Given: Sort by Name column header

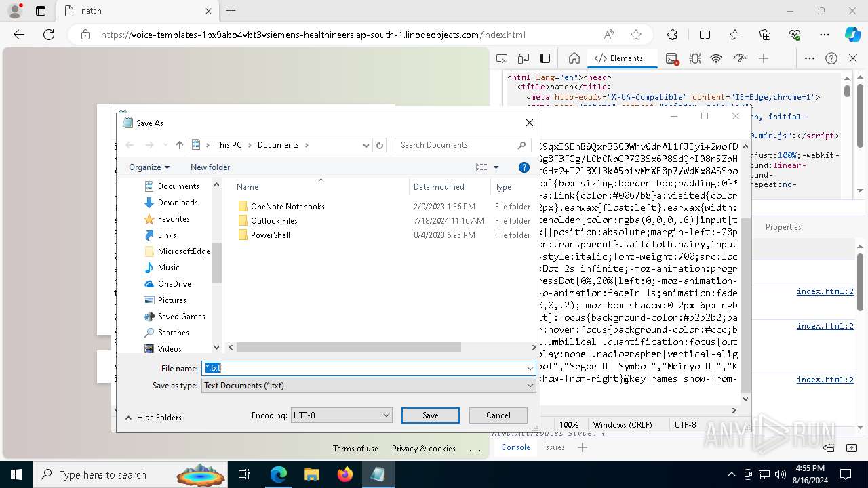Looking at the screenshot, I should [321, 187].
